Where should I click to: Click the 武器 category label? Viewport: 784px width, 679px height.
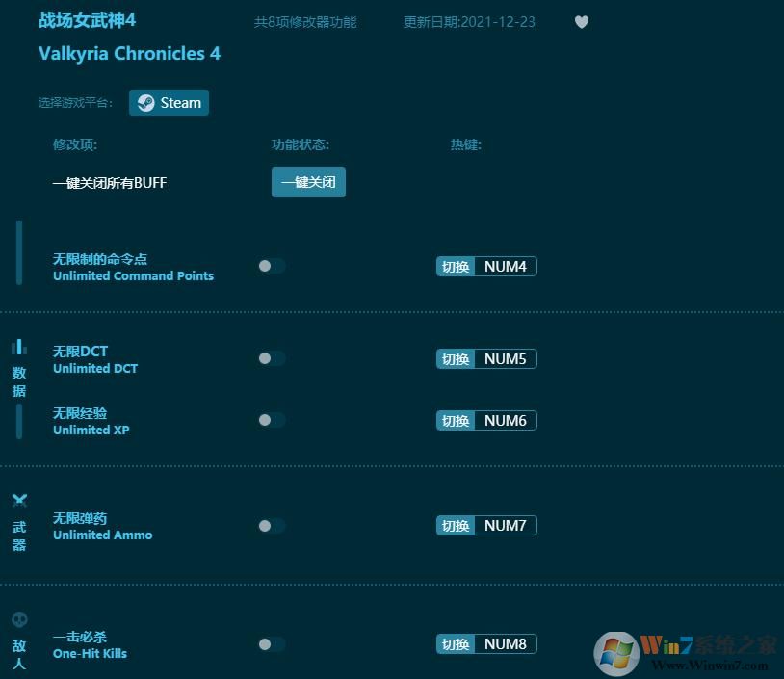pyautogui.click(x=19, y=535)
